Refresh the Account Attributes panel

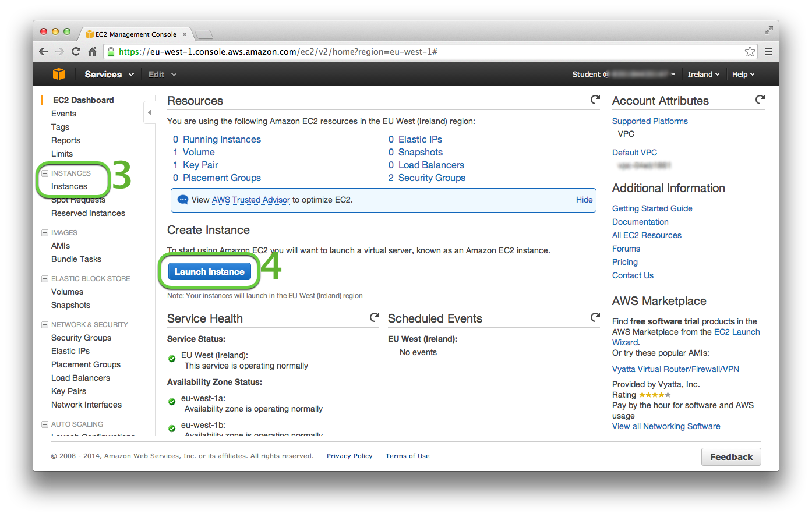(760, 100)
